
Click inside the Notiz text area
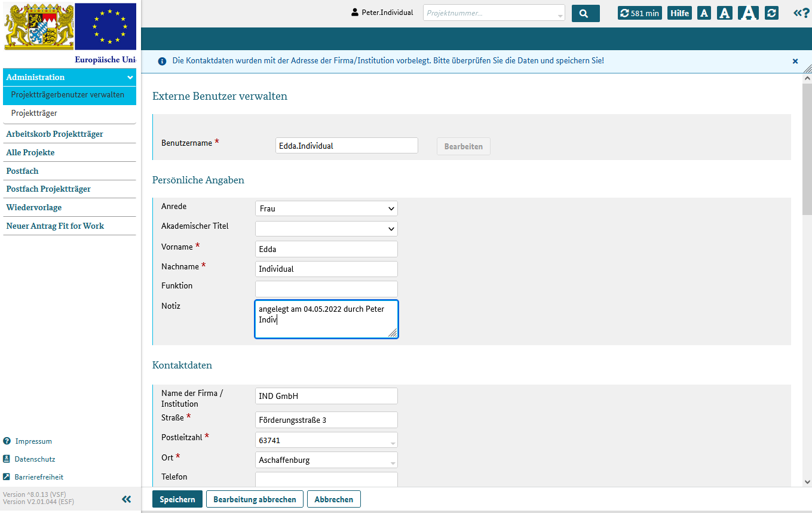click(326, 320)
